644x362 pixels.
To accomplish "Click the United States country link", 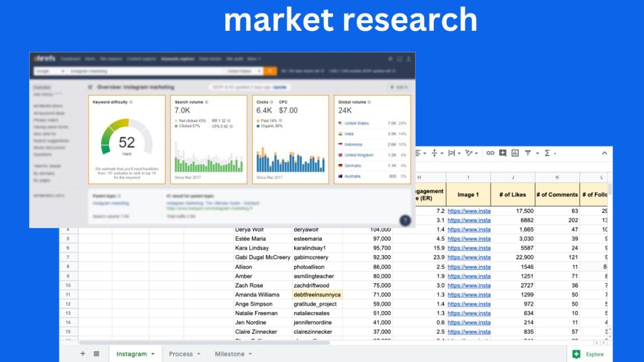I will [356, 123].
